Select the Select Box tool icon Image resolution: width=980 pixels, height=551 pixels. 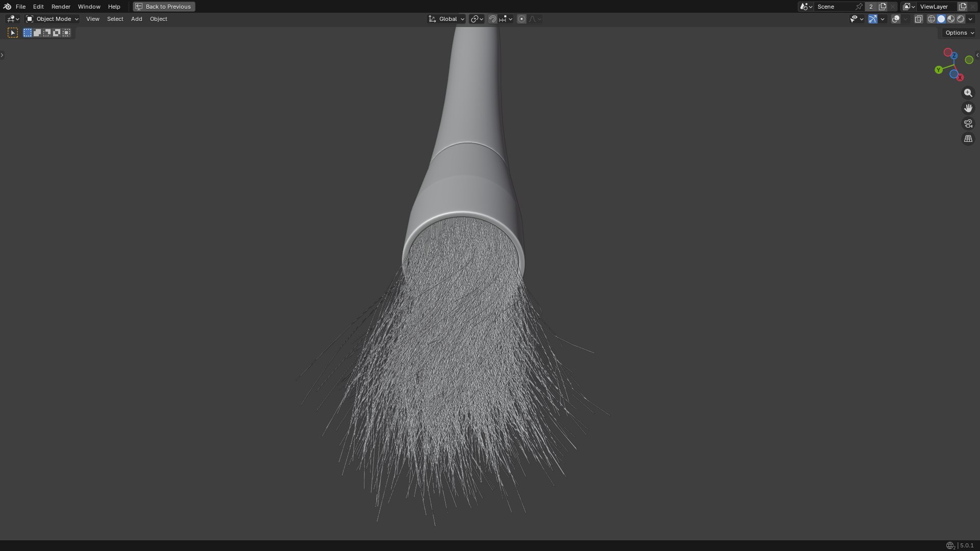(13, 33)
